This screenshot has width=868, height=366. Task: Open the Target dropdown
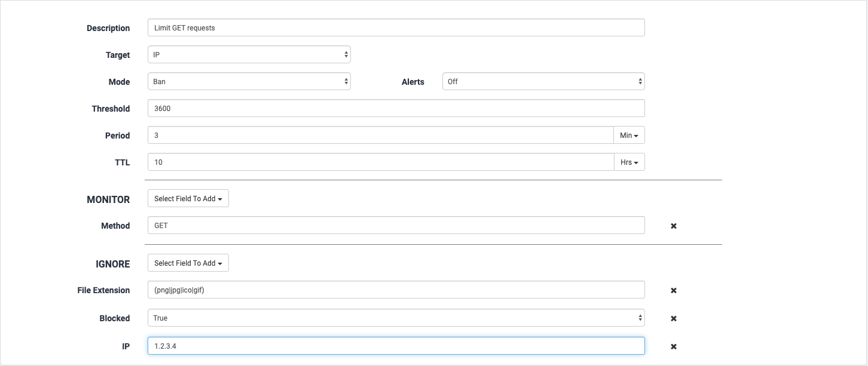click(x=249, y=55)
